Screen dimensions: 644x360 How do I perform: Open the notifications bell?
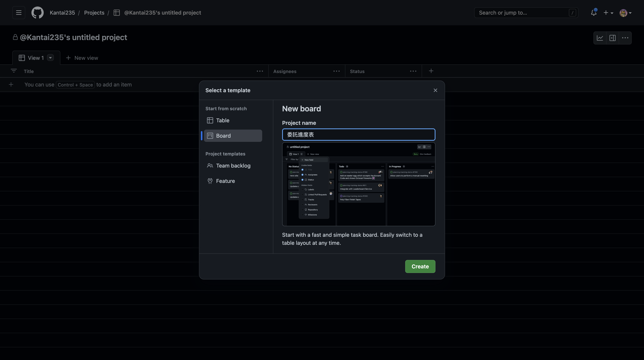coord(594,12)
